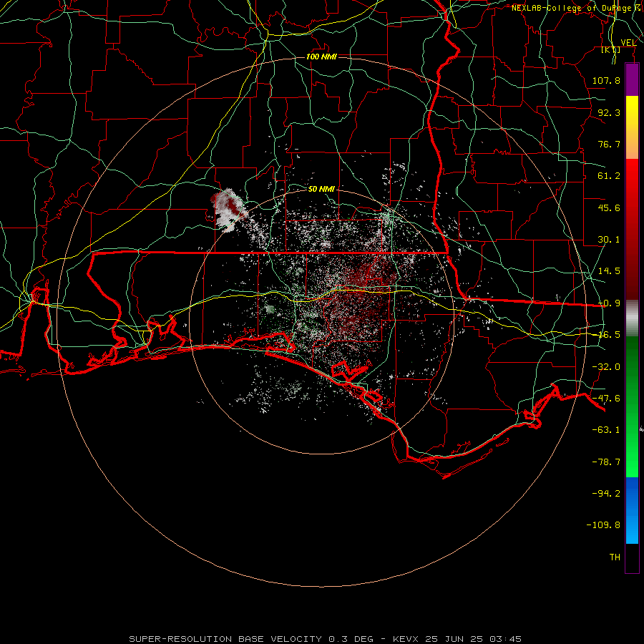Select the -0.9 scale value

pos(609,303)
